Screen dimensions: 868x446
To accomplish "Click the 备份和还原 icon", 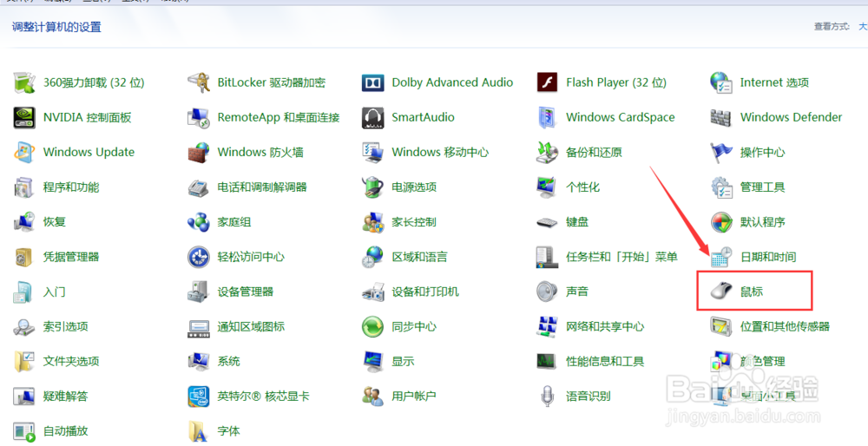I will pyautogui.click(x=547, y=153).
